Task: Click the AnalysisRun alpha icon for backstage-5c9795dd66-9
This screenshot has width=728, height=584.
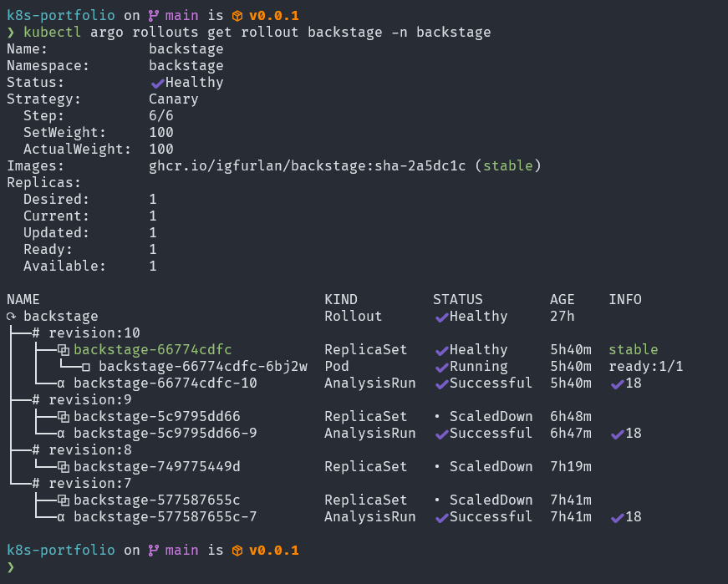Action: 61,434
